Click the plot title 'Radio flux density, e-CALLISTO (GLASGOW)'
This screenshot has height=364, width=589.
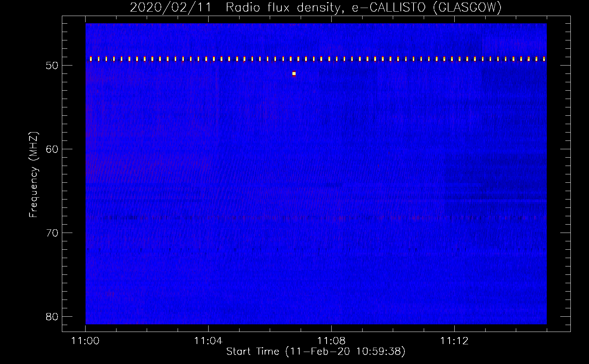point(363,7)
